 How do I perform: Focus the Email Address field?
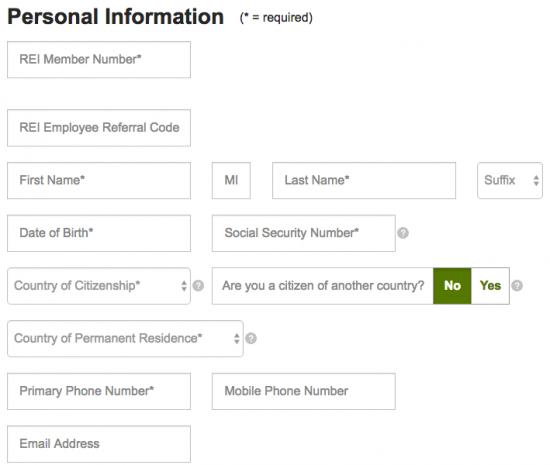coord(99,444)
